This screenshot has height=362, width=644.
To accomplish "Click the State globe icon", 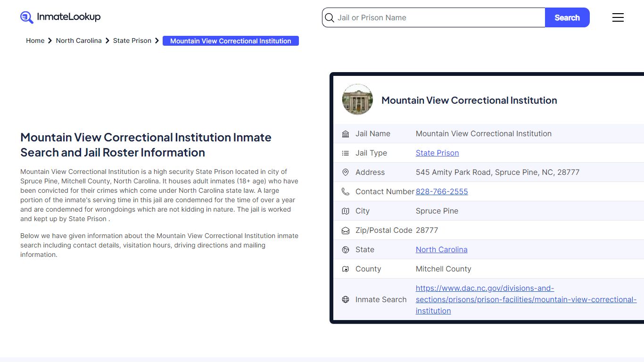I will point(346,250).
